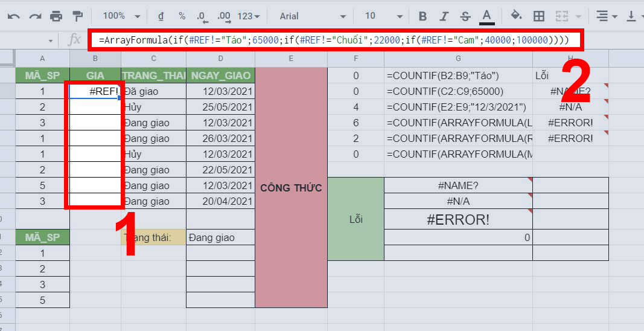
Task: Decrease decimal places icon
Action: click(x=202, y=16)
